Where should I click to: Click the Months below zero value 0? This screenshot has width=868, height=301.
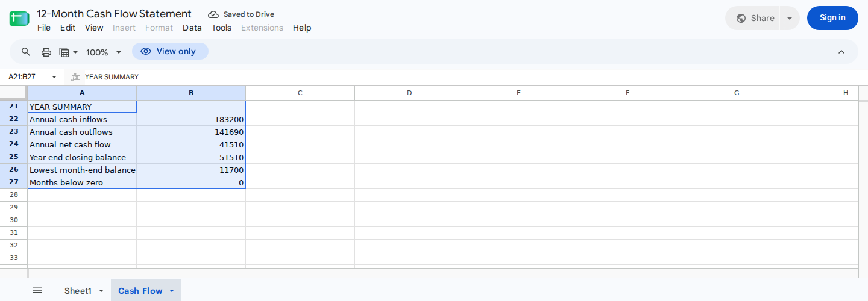191,182
